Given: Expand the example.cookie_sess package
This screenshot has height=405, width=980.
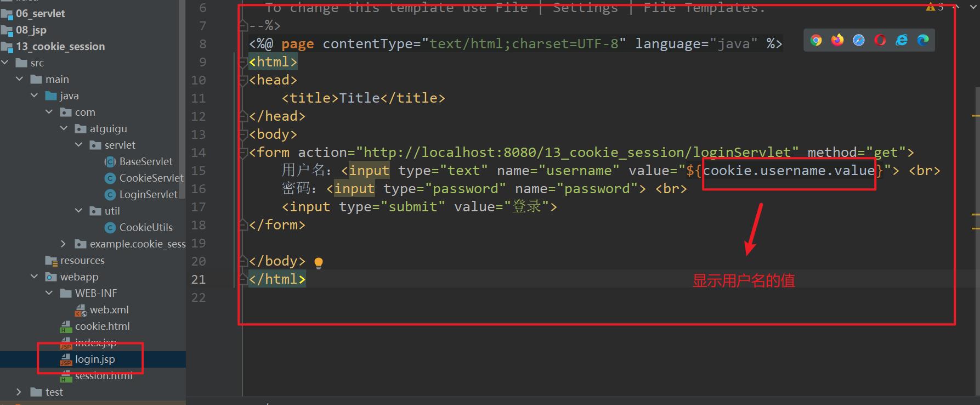Looking at the screenshot, I should point(63,244).
